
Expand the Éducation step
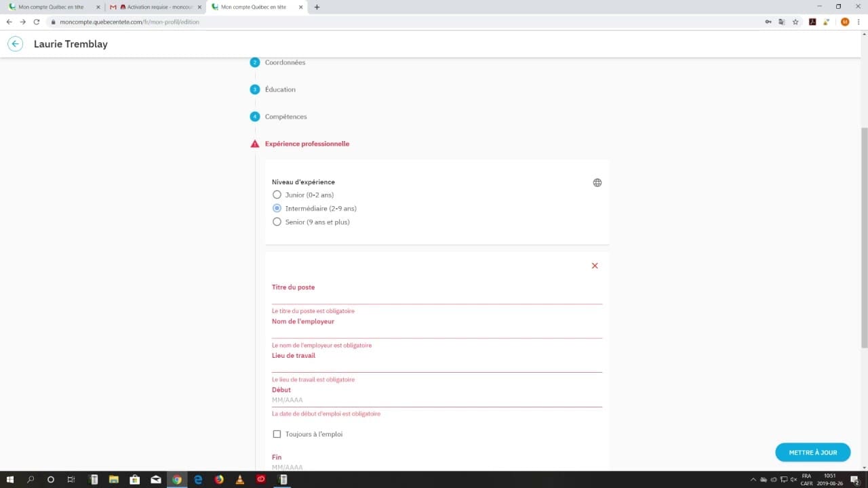pos(280,89)
